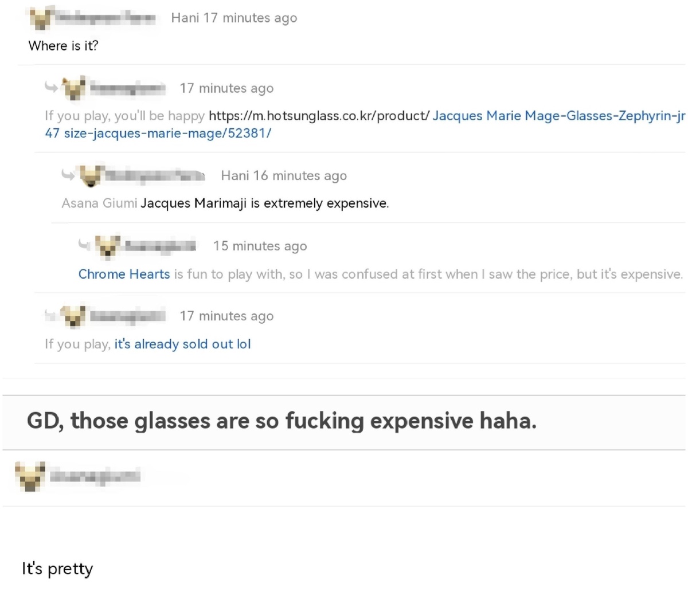Image resolution: width=688 pixels, height=616 pixels.
Task: Click reply arrow icon on 15 minutes ago comment
Action: [85, 245]
